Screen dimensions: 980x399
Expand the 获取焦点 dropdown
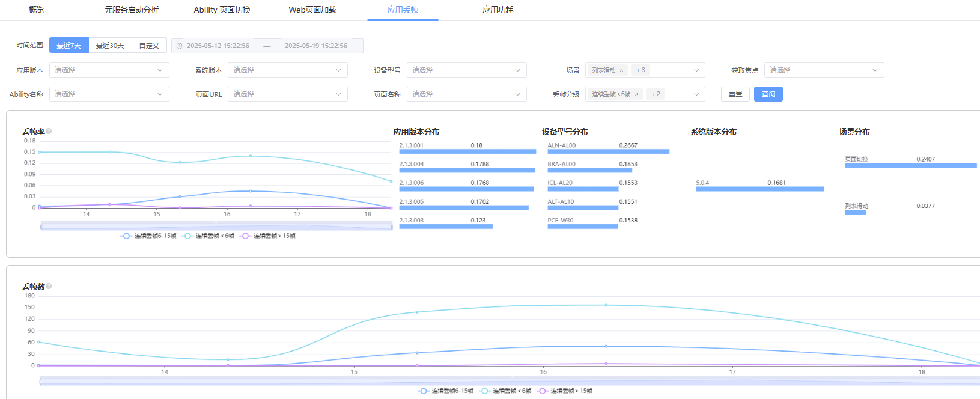(x=823, y=70)
